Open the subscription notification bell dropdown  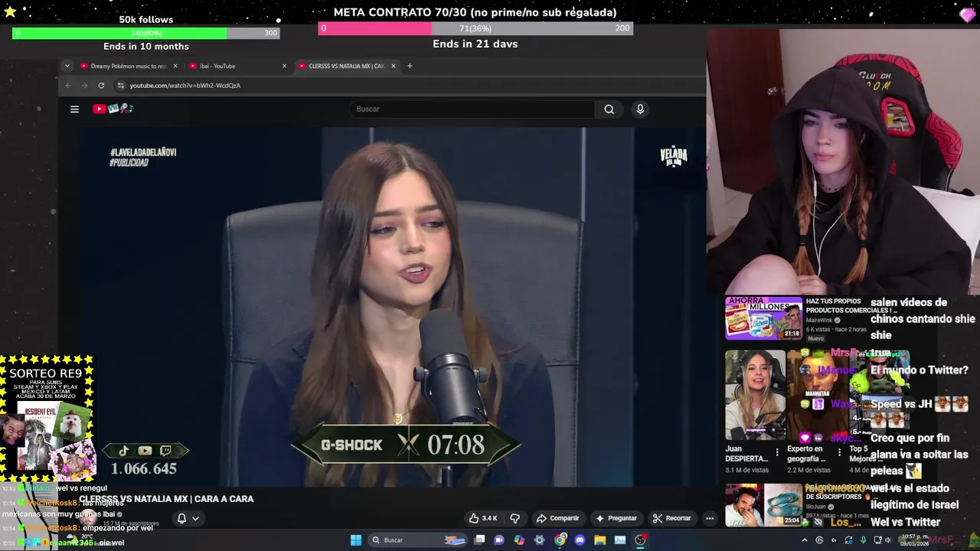pyautogui.click(x=188, y=518)
